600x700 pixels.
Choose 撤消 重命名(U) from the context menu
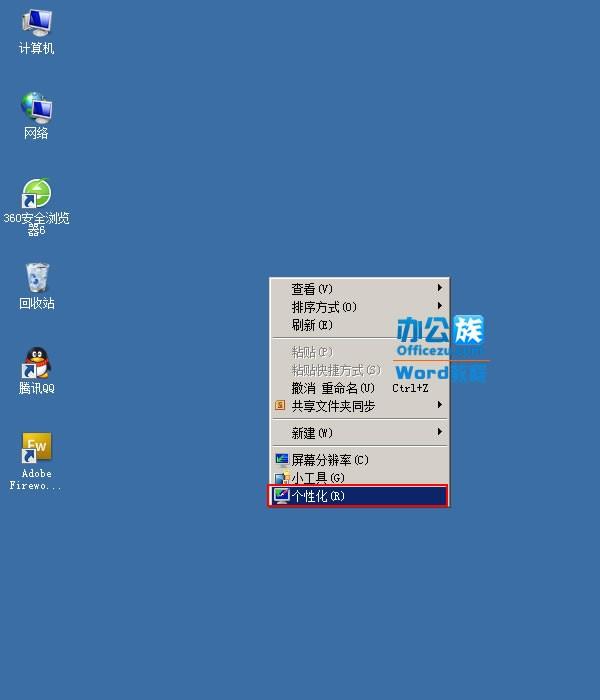360,388
